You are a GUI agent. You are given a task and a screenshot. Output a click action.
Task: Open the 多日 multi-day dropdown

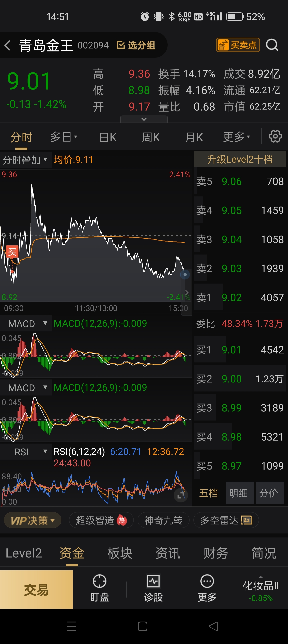click(x=64, y=137)
